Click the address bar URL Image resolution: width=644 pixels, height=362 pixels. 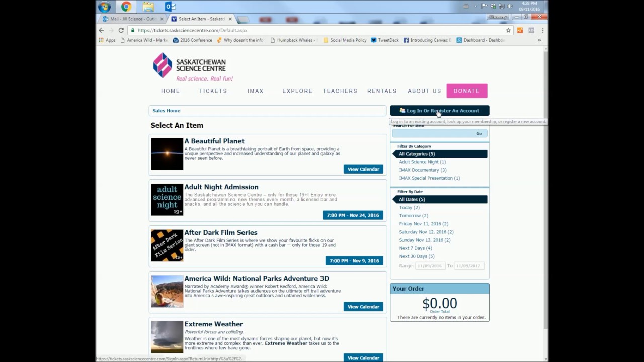192,30
